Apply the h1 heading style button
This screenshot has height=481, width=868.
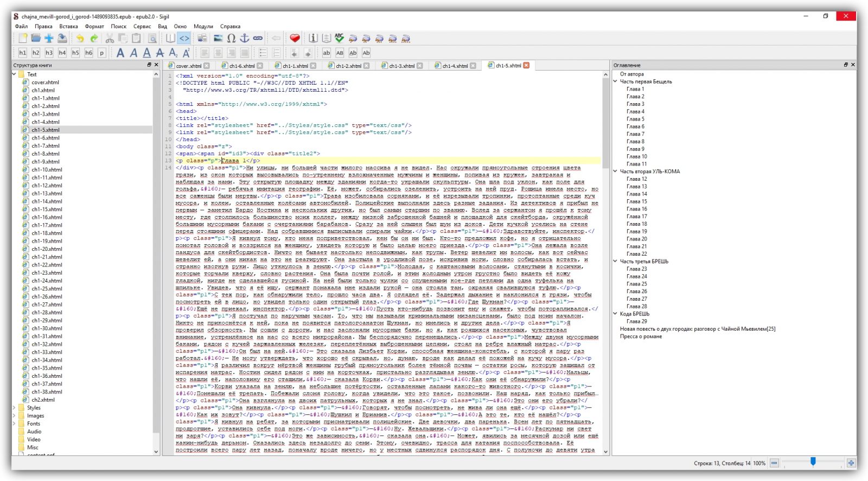coord(22,53)
